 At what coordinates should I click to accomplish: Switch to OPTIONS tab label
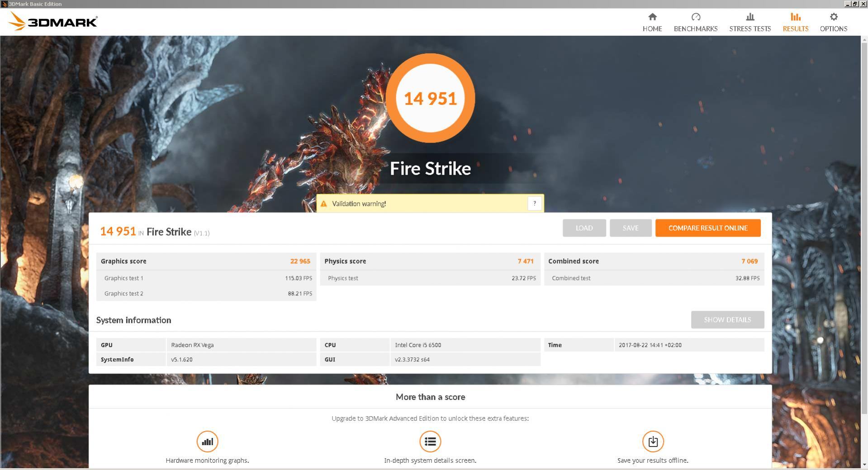(x=833, y=28)
